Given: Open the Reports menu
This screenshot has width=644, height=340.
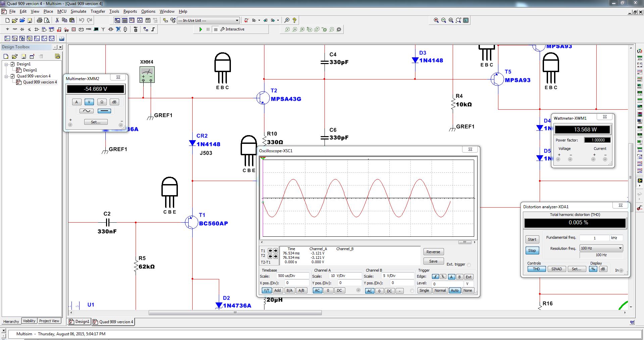Looking at the screenshot, I should coord(130,11).
